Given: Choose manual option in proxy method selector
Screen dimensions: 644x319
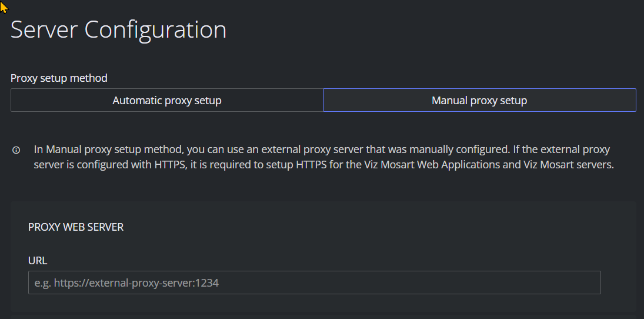Looking at the screenshot, I should click(480, 100).
